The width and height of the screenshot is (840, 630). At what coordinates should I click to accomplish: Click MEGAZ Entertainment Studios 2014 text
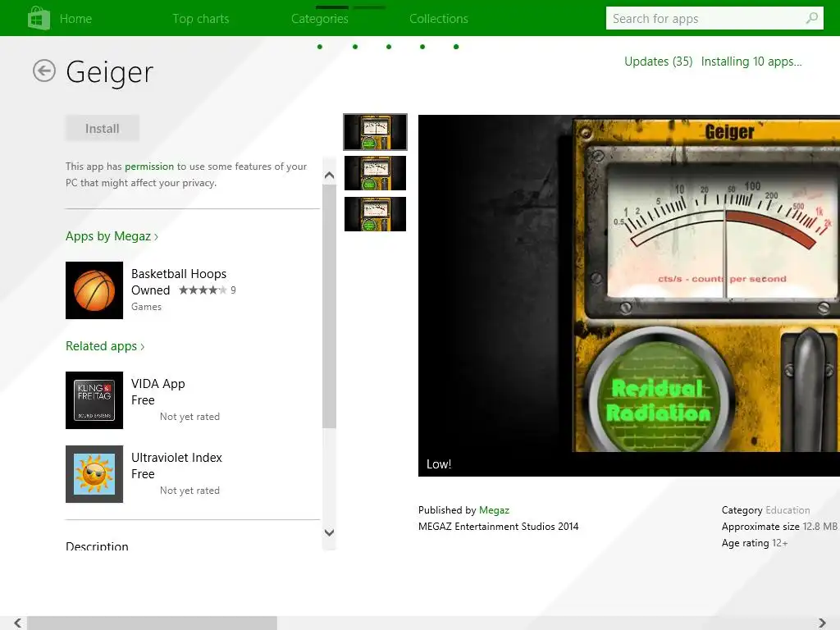pyautogui.click(x=498, y=527)
